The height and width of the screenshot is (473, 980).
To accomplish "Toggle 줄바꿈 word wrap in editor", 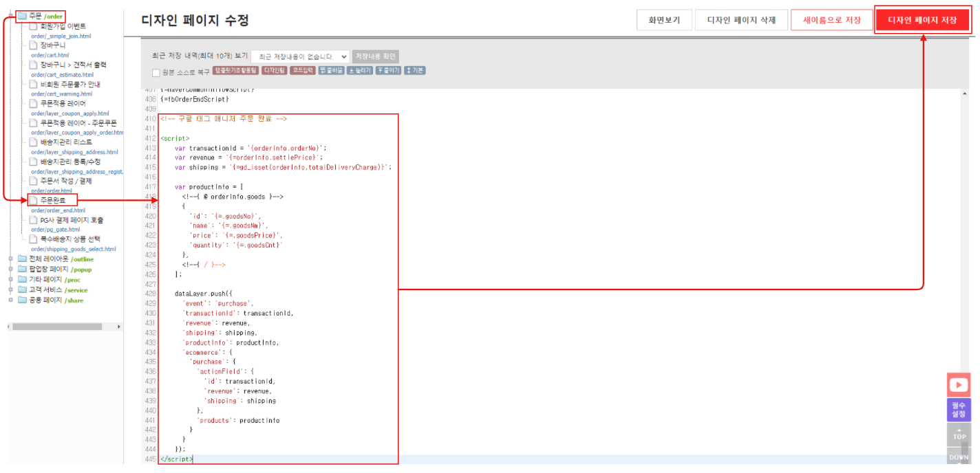I will coord(331,70).
